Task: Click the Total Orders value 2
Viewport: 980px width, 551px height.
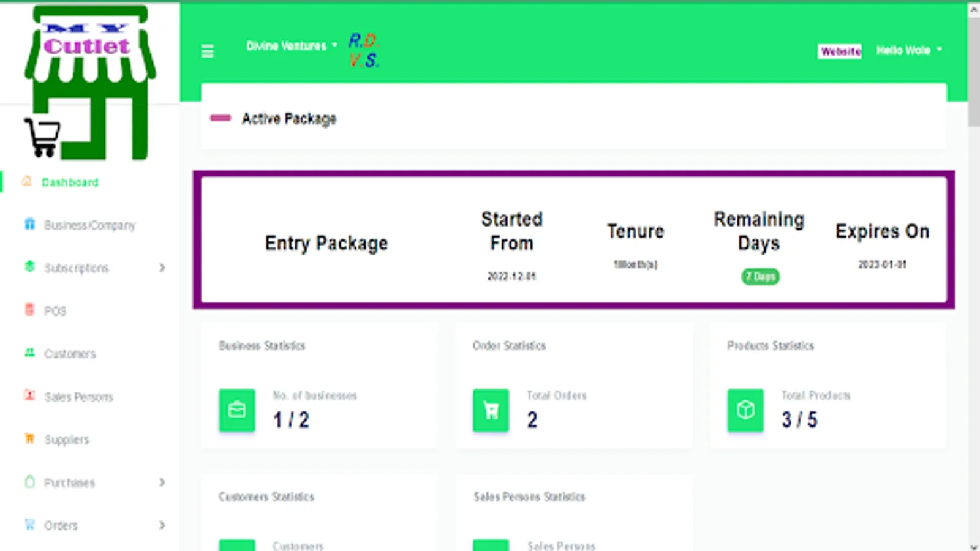Action: point(532,420)
